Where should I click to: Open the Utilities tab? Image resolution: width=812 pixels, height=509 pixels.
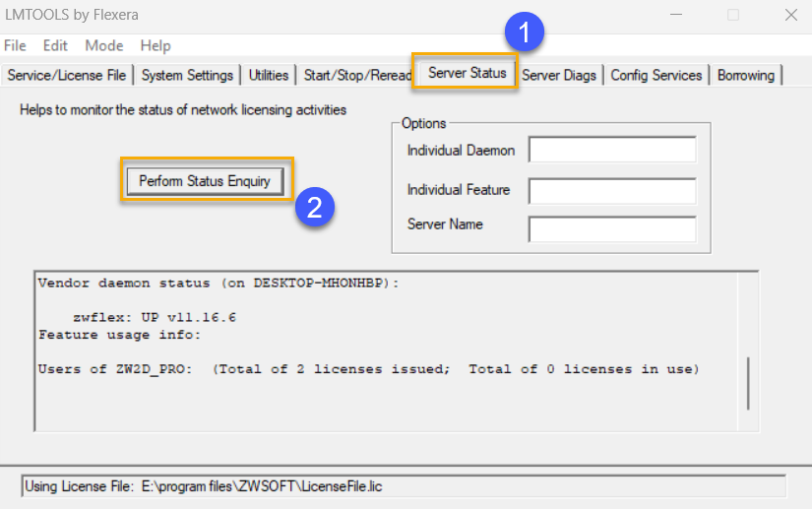click(269, 75)
